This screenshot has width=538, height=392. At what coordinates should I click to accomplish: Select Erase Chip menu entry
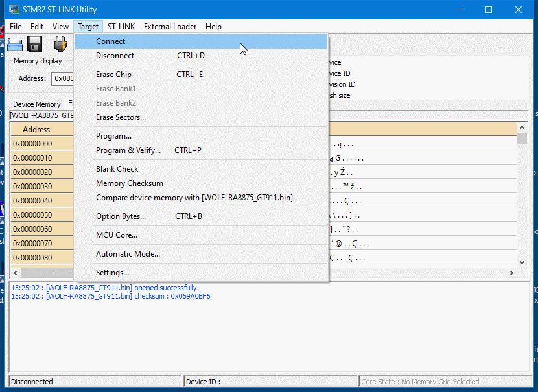113,75
